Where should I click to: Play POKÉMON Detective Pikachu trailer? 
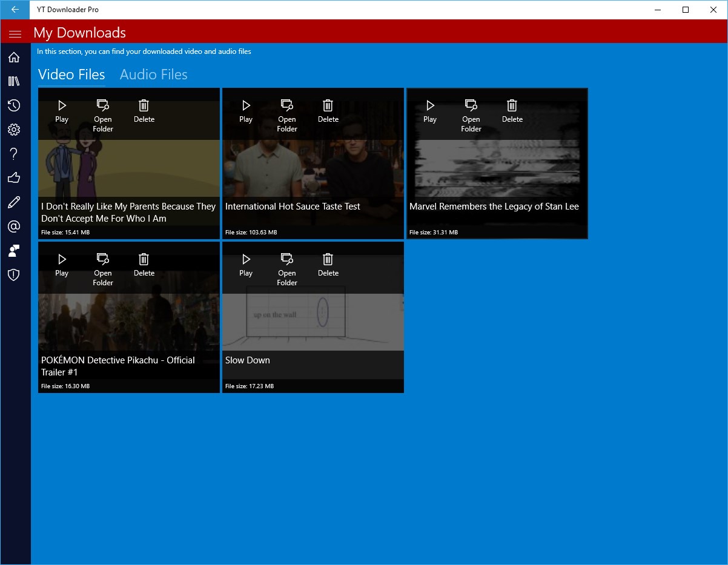(62, 265)
